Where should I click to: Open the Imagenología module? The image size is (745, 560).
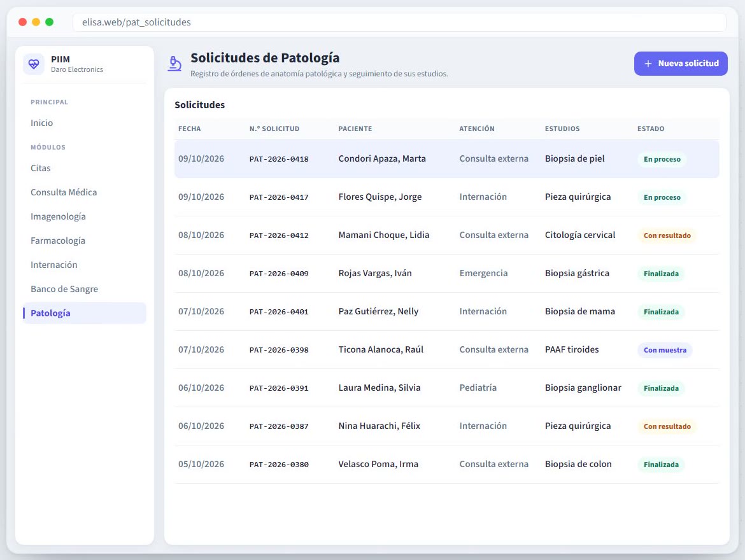pos(85,216)
